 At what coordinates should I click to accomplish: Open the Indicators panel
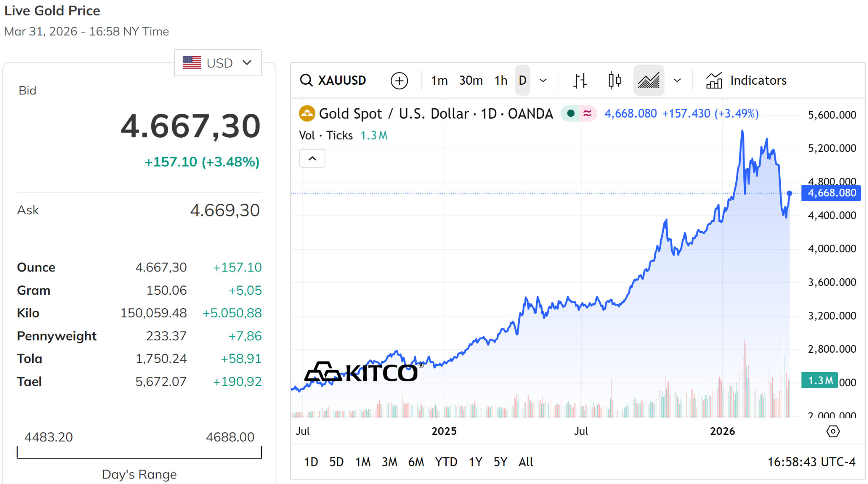tap(746, 80)
